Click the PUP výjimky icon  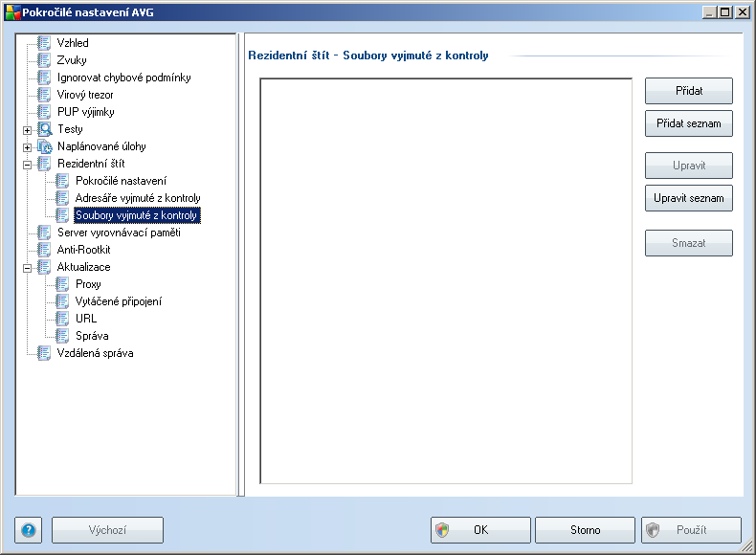pyautogui.click(x=44, y=112)
